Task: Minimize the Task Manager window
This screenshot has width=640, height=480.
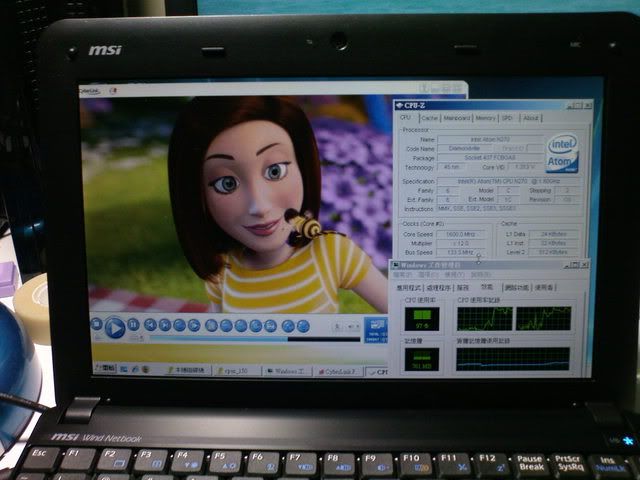Action: click(x=567, y=265)
